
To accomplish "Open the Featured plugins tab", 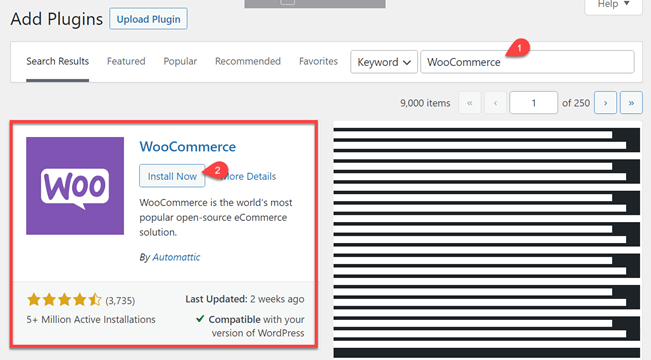I will (x=126, y=61).
